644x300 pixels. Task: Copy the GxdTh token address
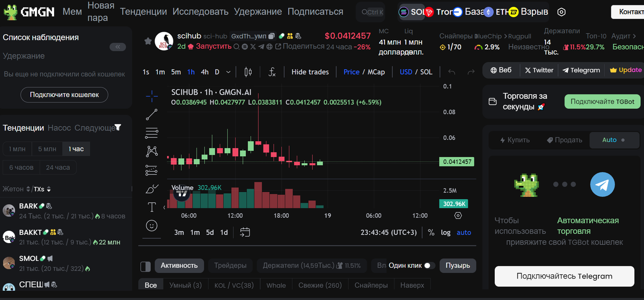click(272, 36)
